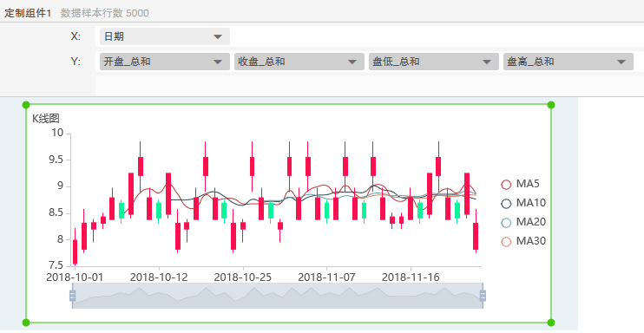This screenshot has width=644, height=333.
Task: Hide the MA5 series via its label
Action: pos(528,184)
